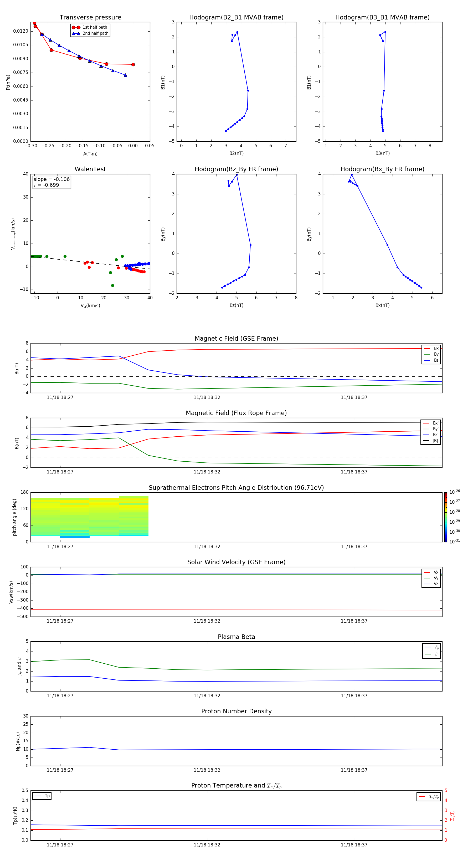Click the |B| legend entry in Flux Rope plot

pos(431,441)
